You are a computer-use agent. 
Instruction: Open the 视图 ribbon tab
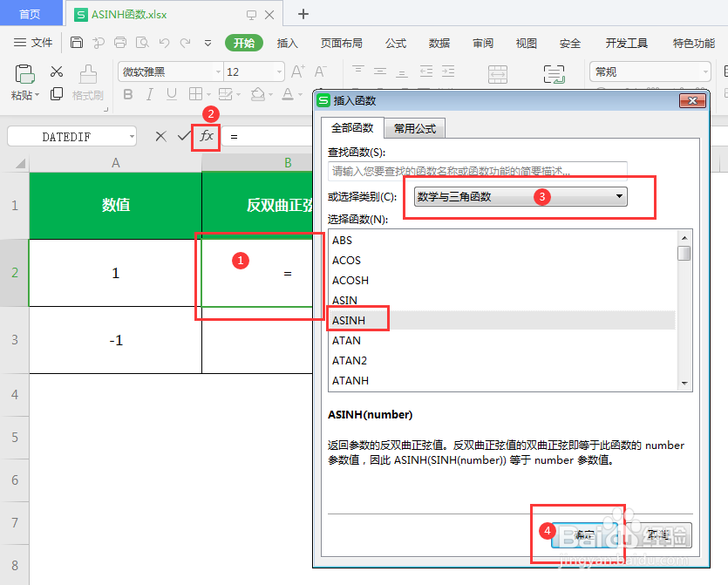pyautogui.click(x=526, y=44)
